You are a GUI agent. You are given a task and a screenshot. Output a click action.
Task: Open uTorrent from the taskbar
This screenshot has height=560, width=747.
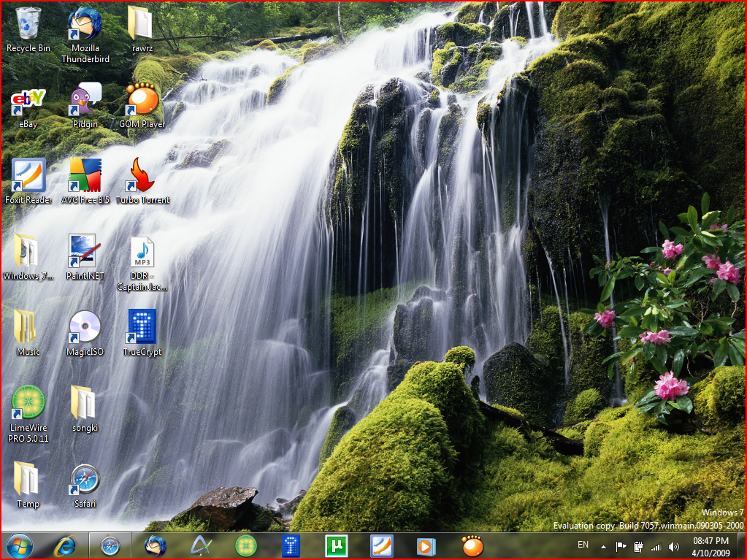[x=337, y=545]
